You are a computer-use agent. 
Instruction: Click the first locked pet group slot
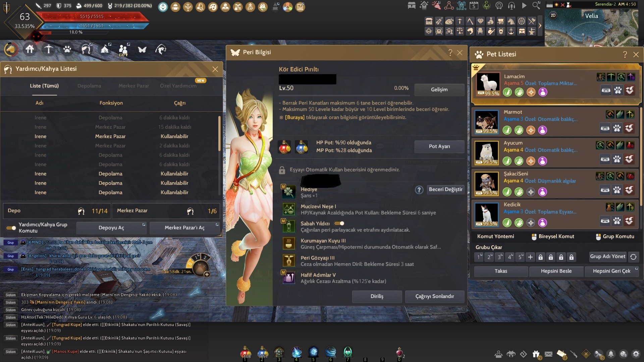pos(540,257)
